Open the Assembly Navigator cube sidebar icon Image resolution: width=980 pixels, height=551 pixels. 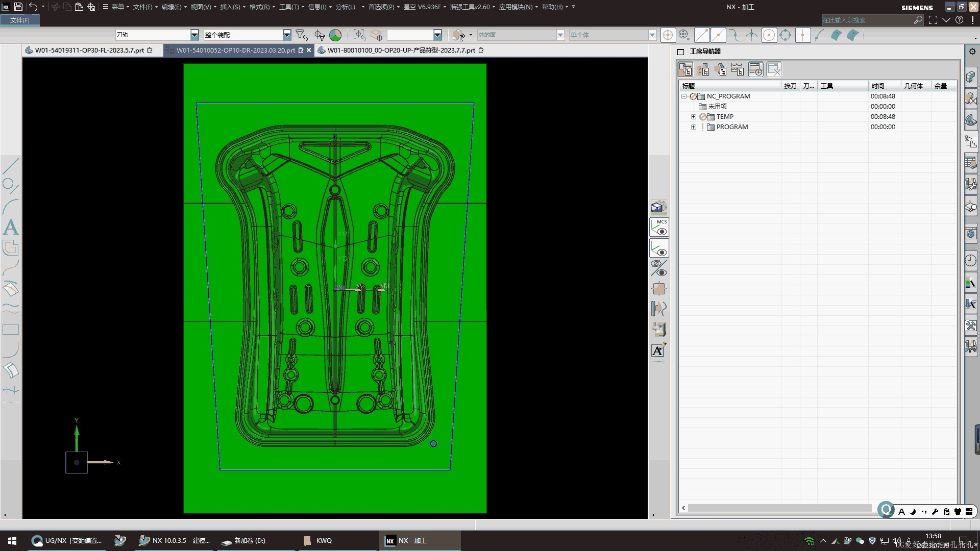971,77
